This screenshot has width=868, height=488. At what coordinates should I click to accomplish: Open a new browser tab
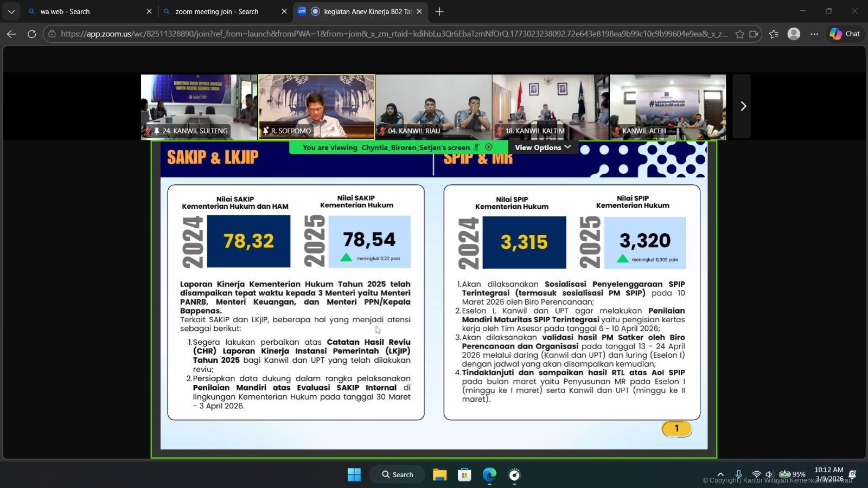click(439, 11)
